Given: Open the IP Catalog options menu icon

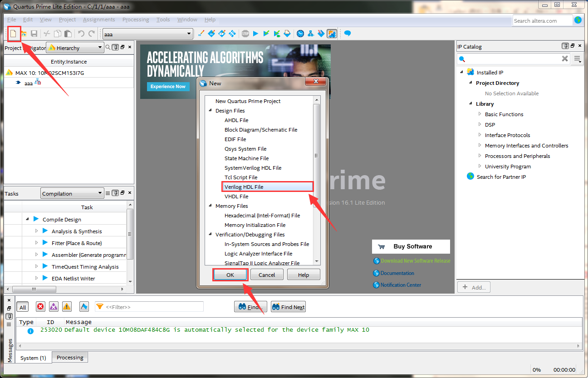Looking at the screenshot, I should pyautogui.click(x=577, y=59).
